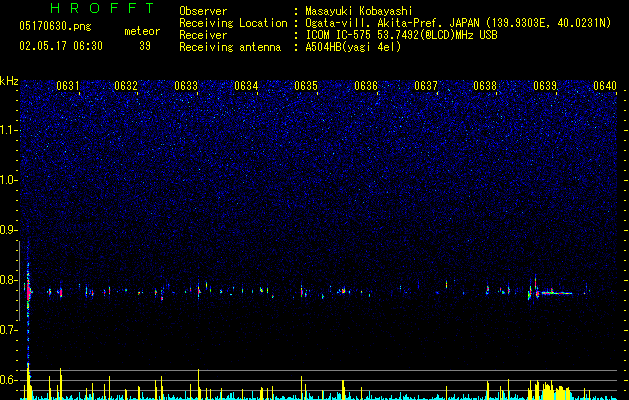Click the 'meteor' label
The height and width of the screenshot is (400, 629).
142,31
